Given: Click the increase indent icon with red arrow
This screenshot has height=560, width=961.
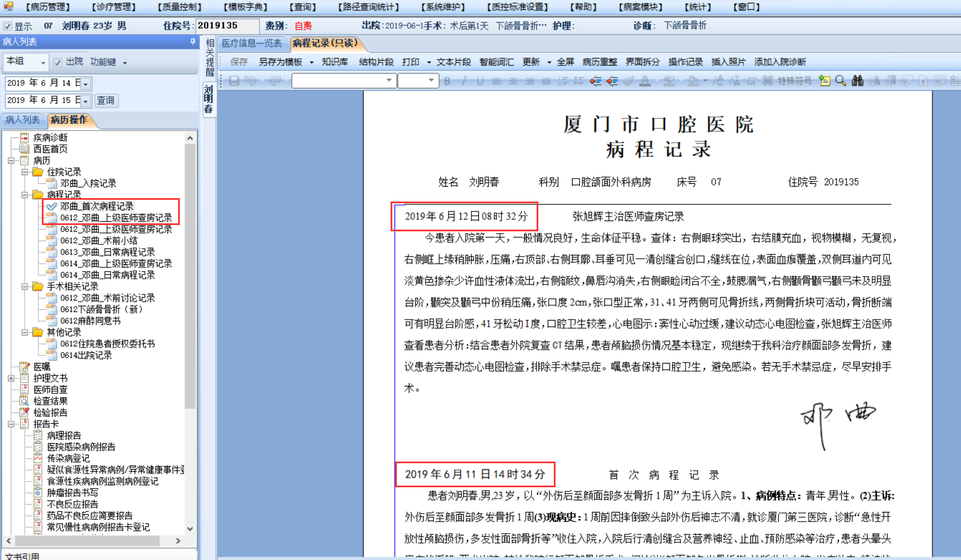Looking at the screenshot, I should (x=612, y=81).
